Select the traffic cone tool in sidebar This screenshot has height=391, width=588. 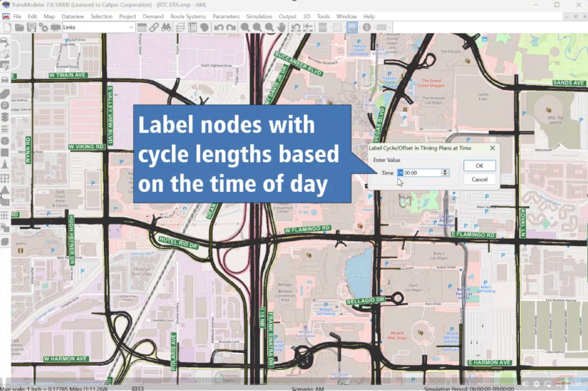click(x=5, y=165)
